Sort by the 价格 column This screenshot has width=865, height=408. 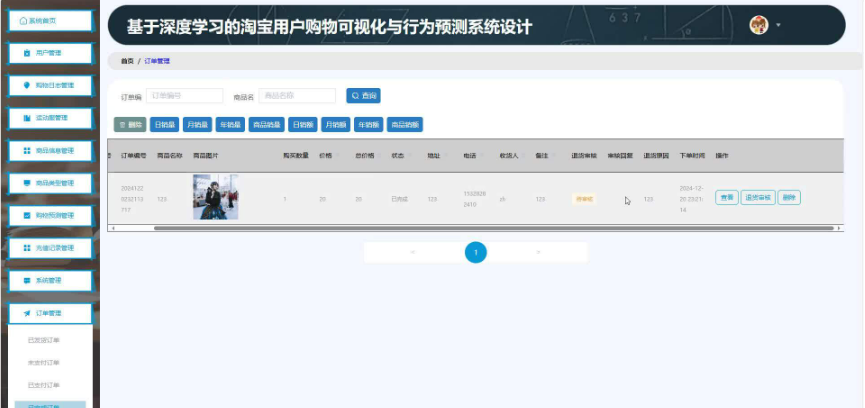click(325, 156)
